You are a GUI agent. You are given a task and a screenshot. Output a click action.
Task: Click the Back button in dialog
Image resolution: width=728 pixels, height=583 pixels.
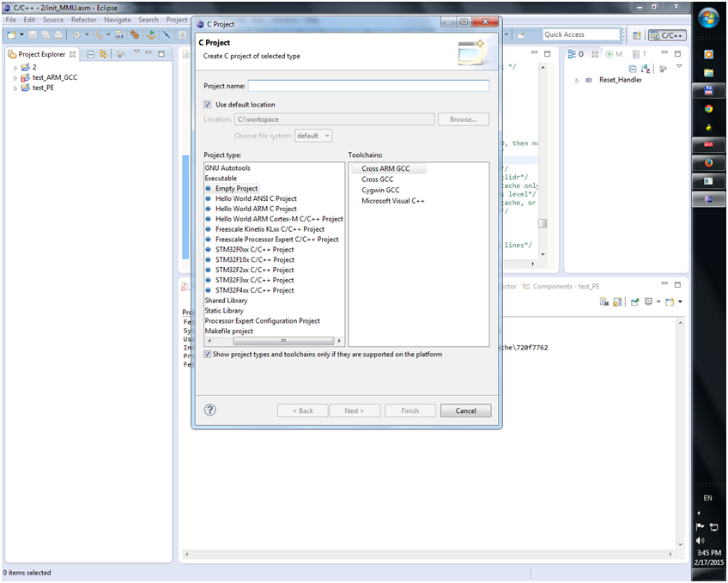tap(303, 410)
